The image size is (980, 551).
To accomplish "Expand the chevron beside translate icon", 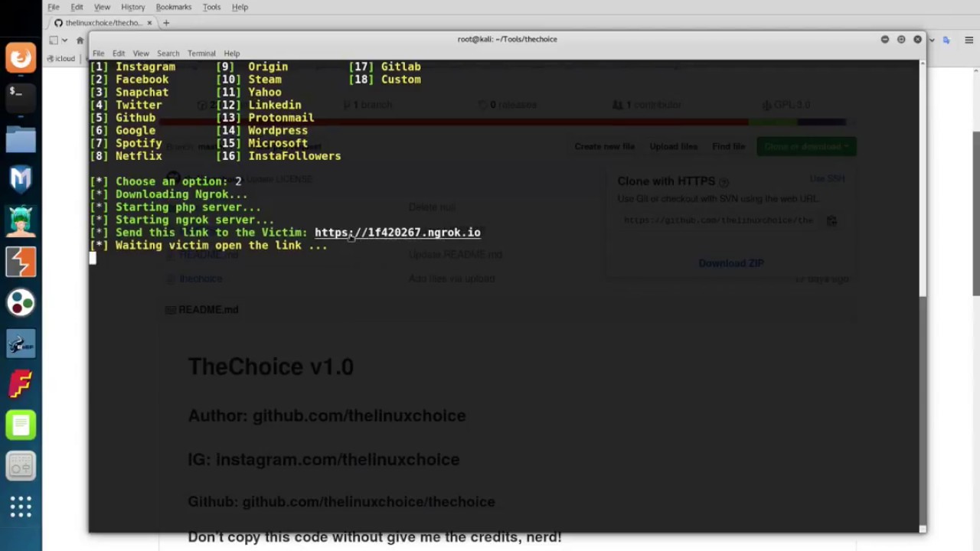I will pos(932,40).
